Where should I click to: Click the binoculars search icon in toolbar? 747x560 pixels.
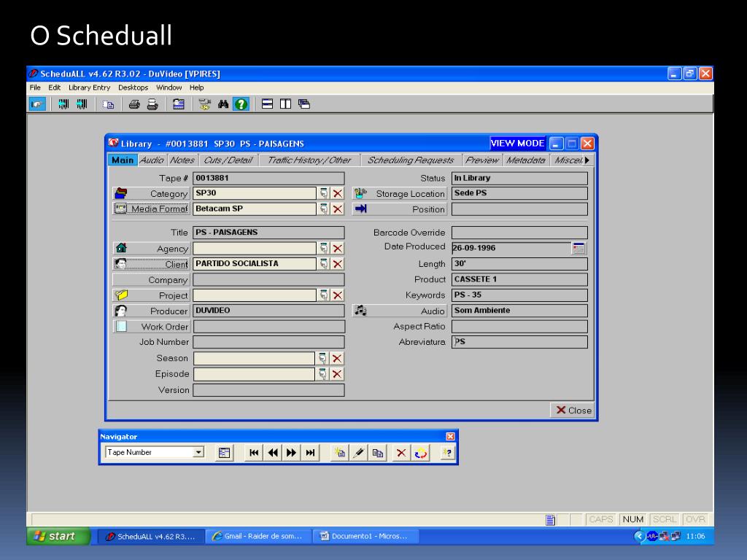coord(223,104)
